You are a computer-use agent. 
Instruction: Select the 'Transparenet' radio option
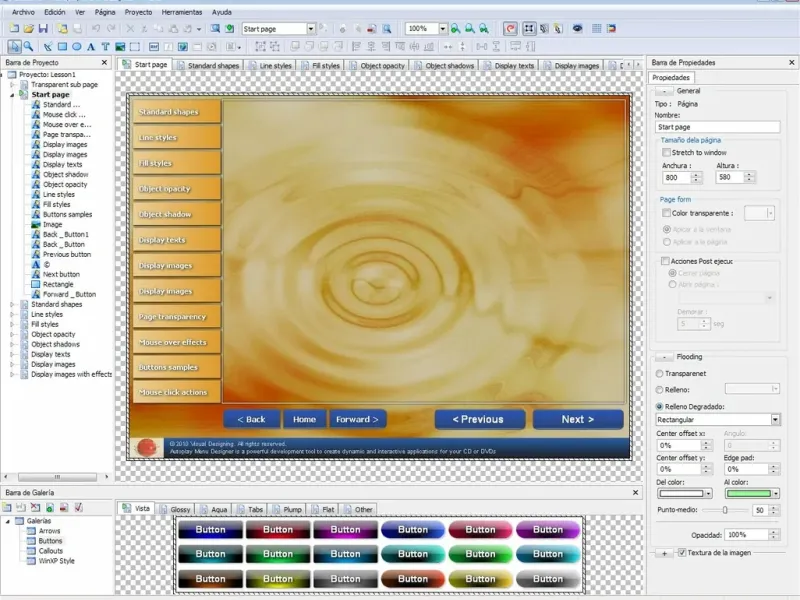tap(659, 372)
